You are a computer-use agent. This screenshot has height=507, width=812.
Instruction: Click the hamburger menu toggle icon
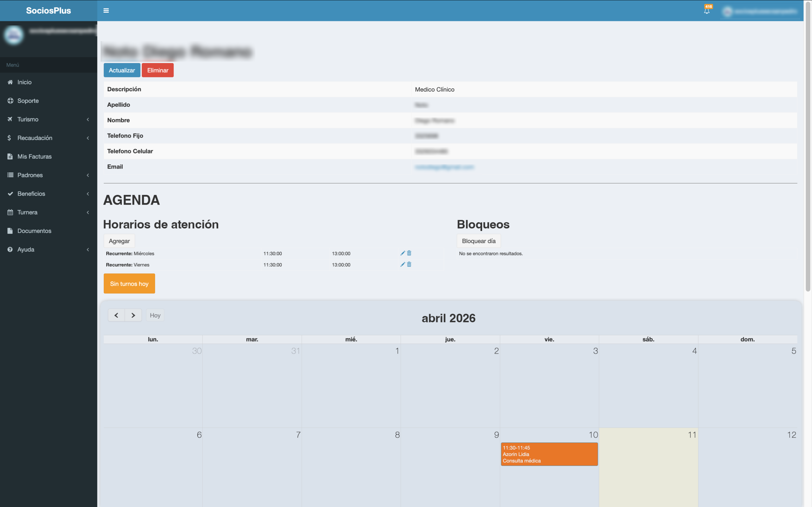pos(106,11)
